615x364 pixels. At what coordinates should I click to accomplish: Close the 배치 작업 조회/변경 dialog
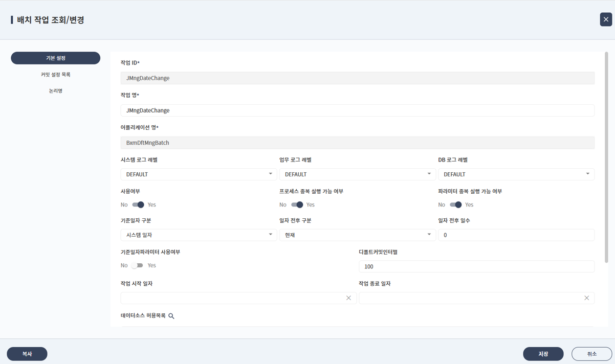click(606, 19)
